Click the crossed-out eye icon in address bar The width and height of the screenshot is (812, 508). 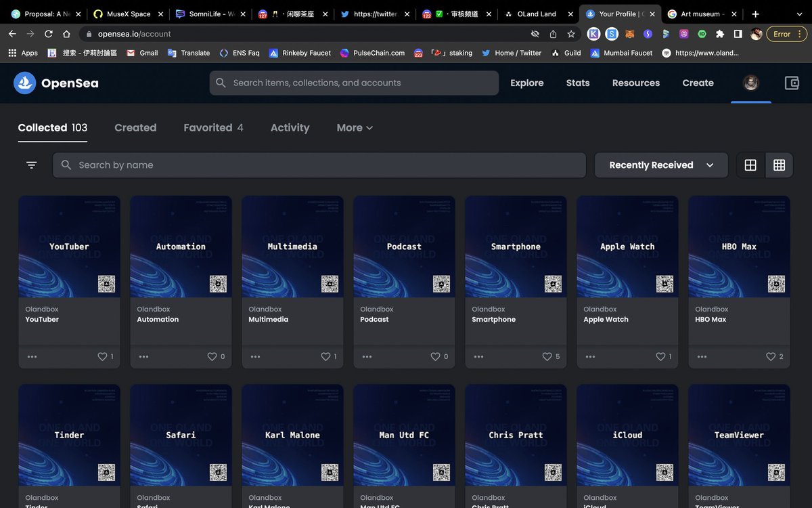click(535, 34)
